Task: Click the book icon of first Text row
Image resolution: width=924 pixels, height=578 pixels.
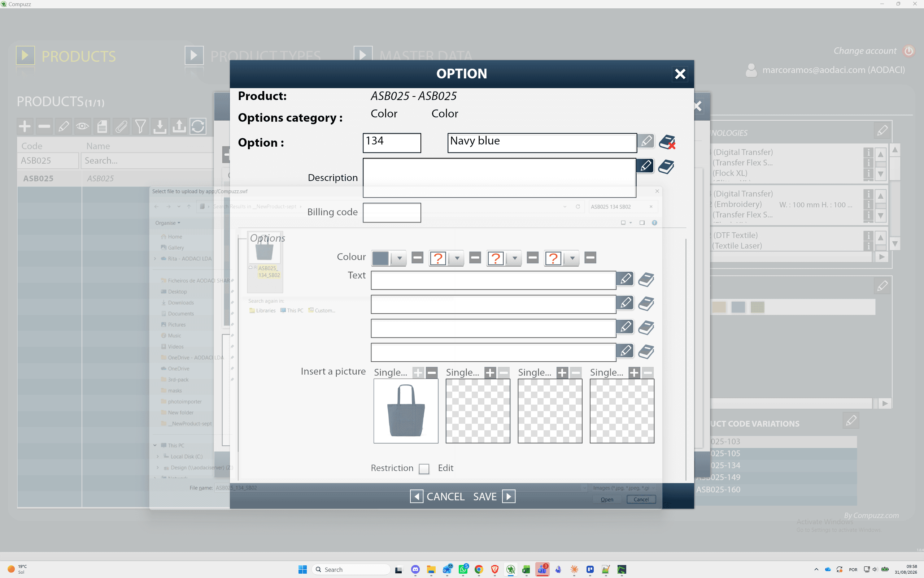Action: (x=646, y=280)
